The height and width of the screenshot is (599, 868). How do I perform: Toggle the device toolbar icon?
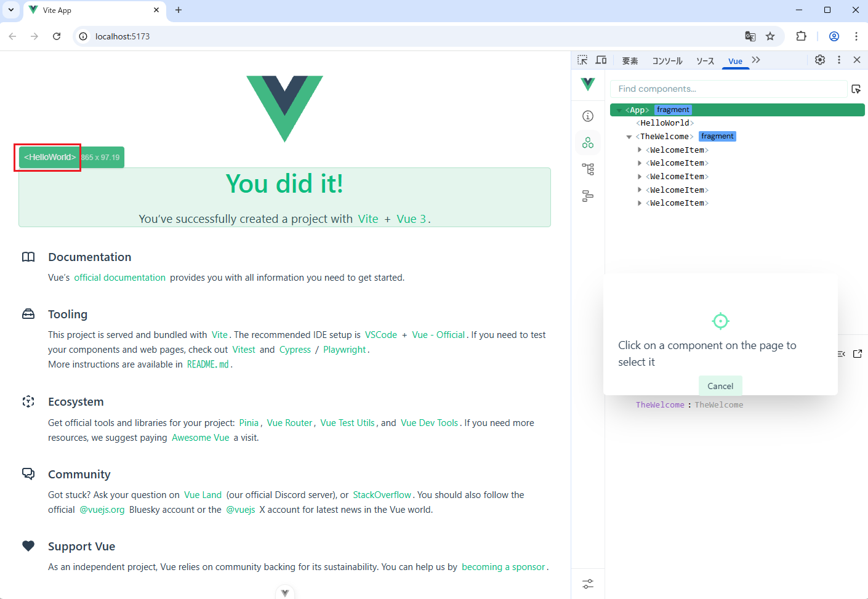coord(601,60)
